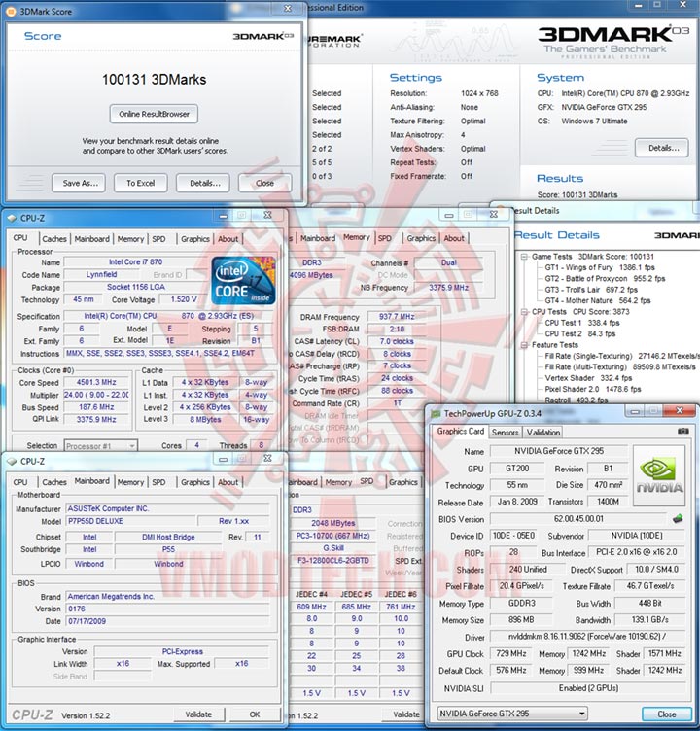Select CPU Test 2 result row
This screenshot has width=700, height=731.
[x=580, y=333]
